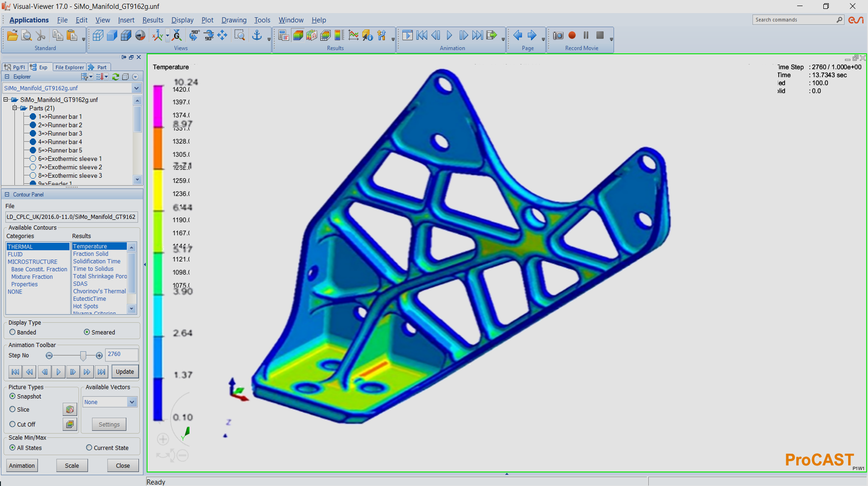Viewport: 868px width, 486px height.
Task: Switch to solid shaded cube view
Action: click(x=112, y=36)
